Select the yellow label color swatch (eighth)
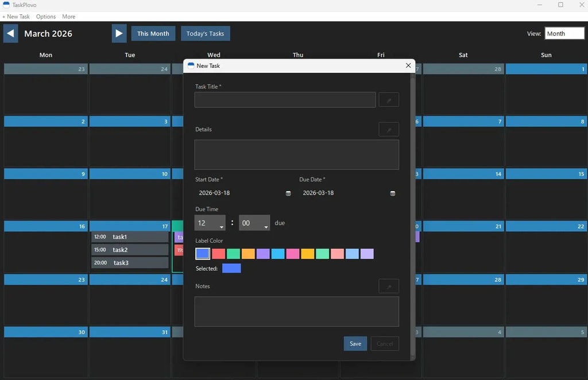 308,254
